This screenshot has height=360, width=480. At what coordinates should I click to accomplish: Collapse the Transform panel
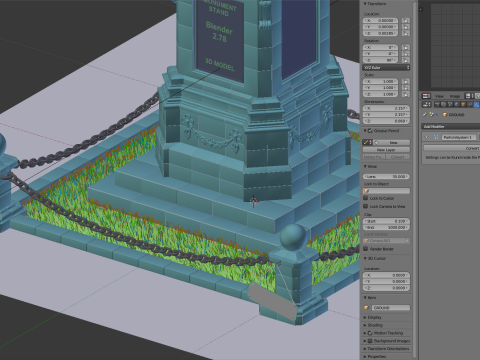coord(365,4)
